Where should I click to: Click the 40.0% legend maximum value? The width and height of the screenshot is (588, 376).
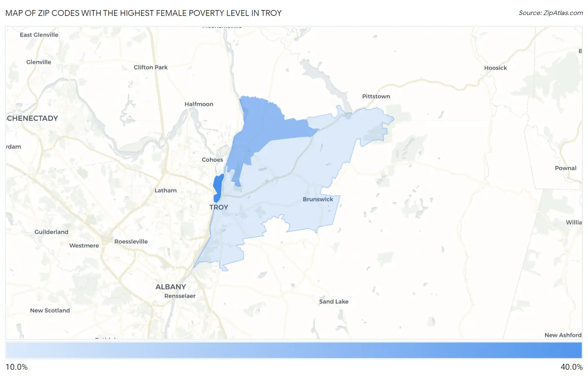pyautogui.click(x=571, y=367)
